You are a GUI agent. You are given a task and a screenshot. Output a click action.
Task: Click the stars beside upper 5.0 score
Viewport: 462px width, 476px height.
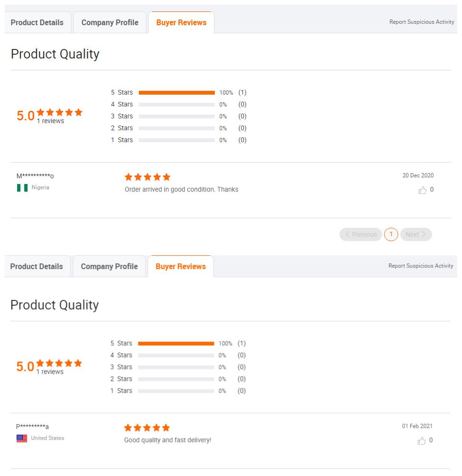coord(59,112)
